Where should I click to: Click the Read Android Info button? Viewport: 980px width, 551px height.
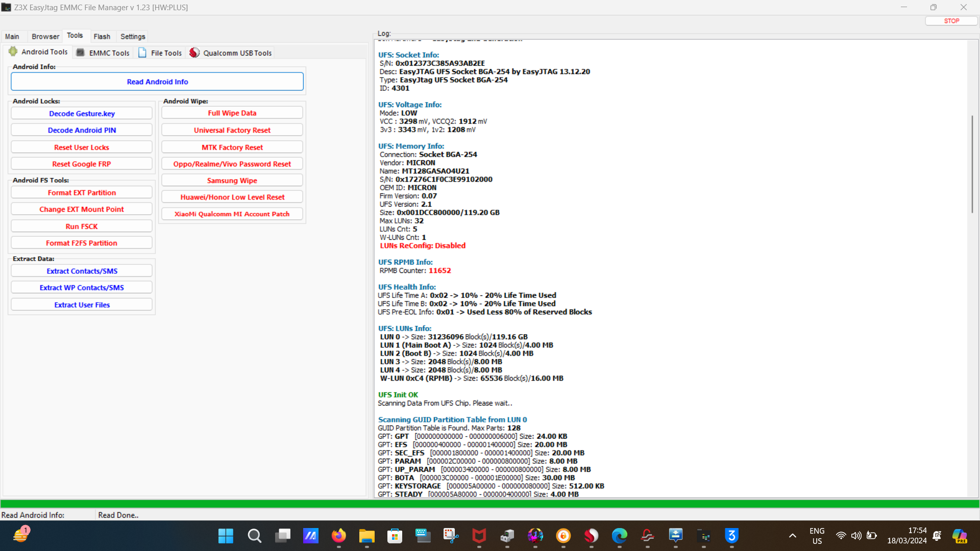tap(157, 82)
